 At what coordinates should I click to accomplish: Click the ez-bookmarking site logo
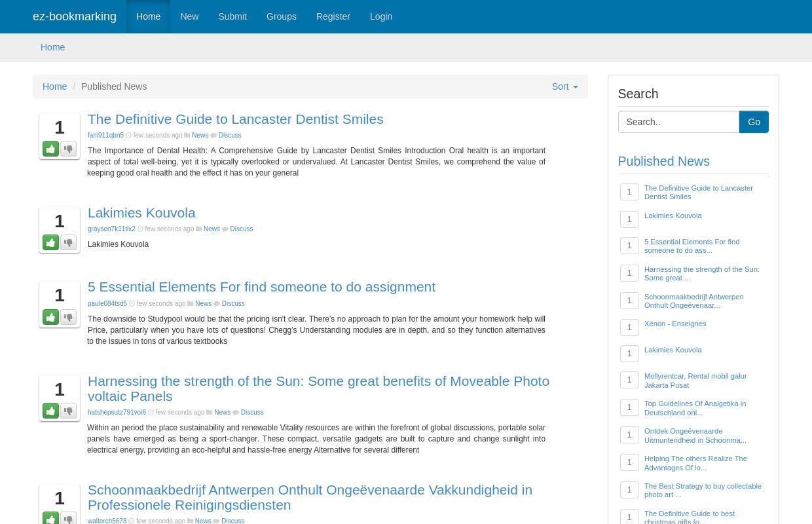click(x=75, y=16)
